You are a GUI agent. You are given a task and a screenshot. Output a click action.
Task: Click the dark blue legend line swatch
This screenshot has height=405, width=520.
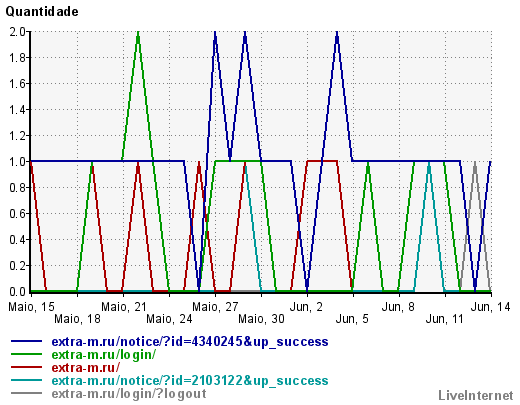click(x=26, y=341)
